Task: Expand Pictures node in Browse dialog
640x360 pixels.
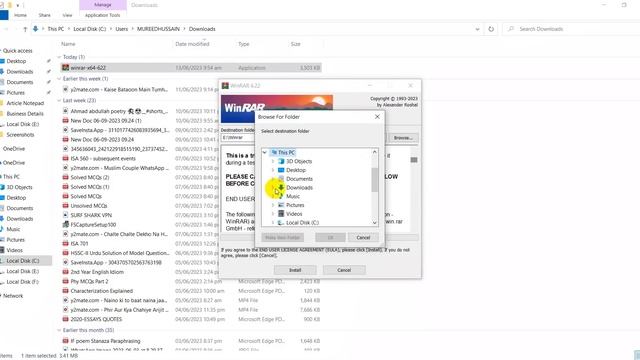Action: [x=273, y=205]
